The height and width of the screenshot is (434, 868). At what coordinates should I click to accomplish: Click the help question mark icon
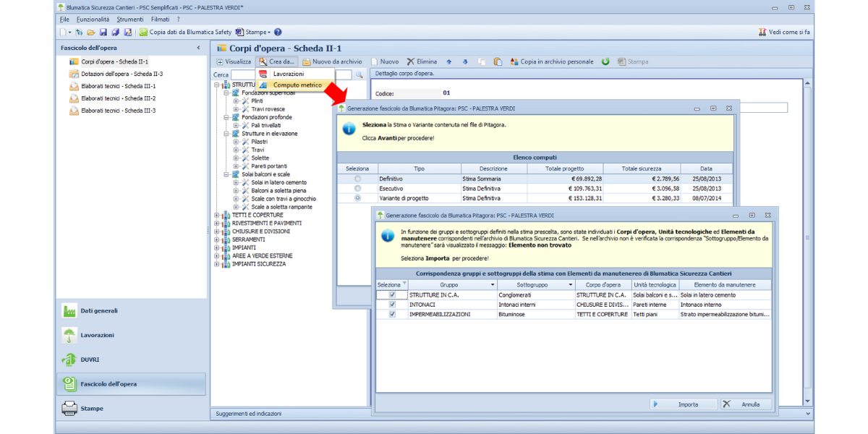tap(278, 33)
